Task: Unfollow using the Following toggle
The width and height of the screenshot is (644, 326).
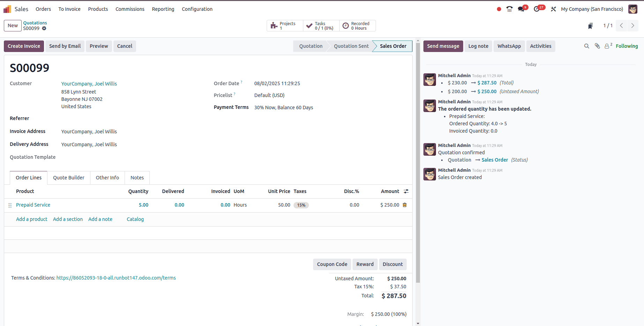Action: click(627, 46)
